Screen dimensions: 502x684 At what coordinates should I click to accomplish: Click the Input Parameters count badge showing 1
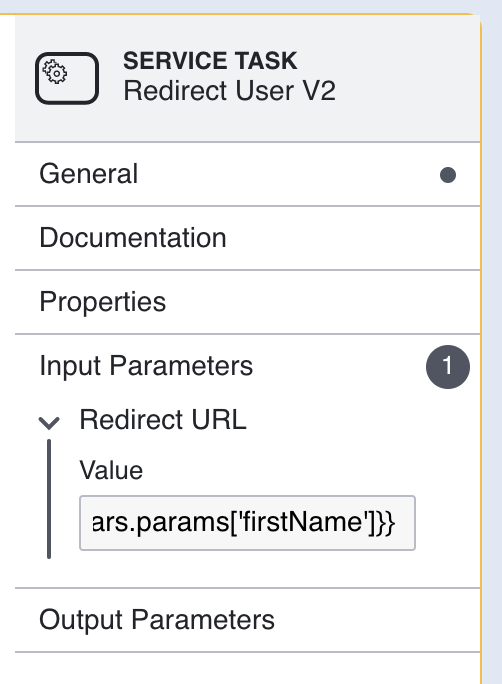(x=447, y=366)
